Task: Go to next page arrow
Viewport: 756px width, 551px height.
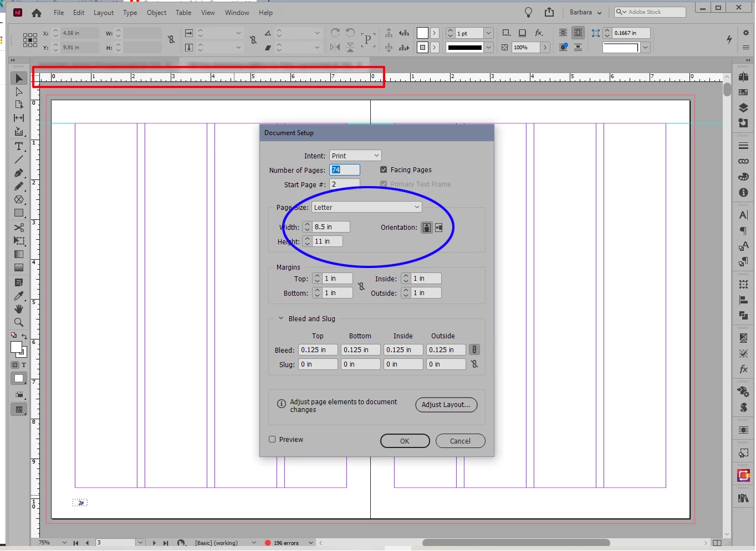Action: [x=154, y=543]
